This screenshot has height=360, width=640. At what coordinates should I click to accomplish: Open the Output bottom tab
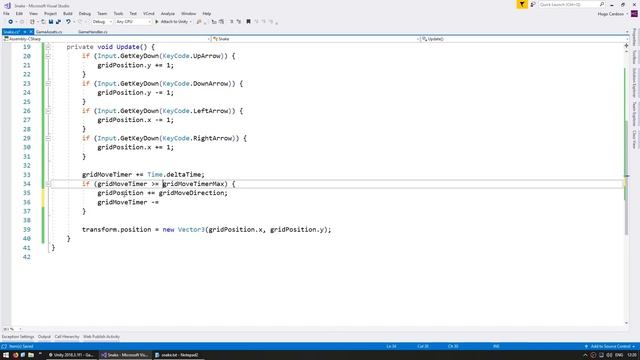44,337
